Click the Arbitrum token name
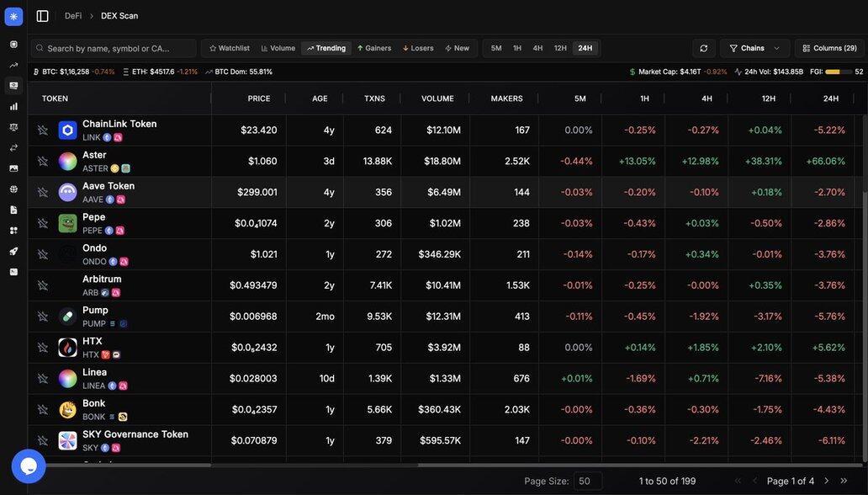Viewport: 868px width, 495px height. [x=102, y=279]
